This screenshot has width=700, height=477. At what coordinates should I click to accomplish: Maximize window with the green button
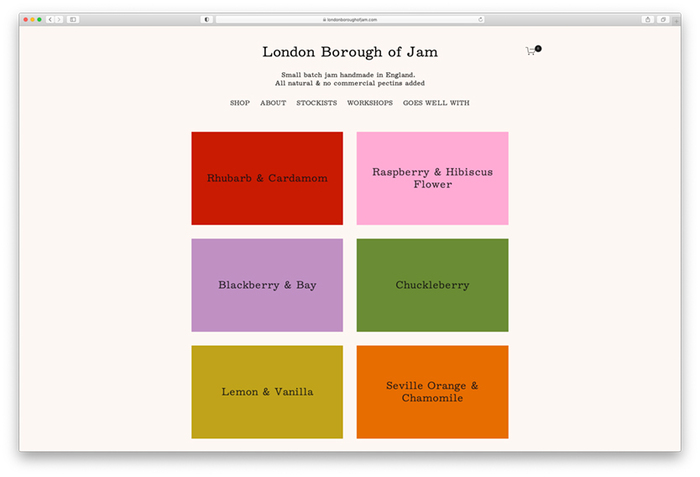[x=39, y=20]
